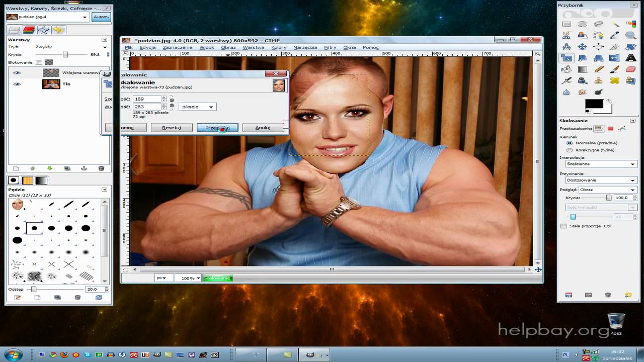
Task: Open the Zaznaczenie menu
Action: (178, 47)
